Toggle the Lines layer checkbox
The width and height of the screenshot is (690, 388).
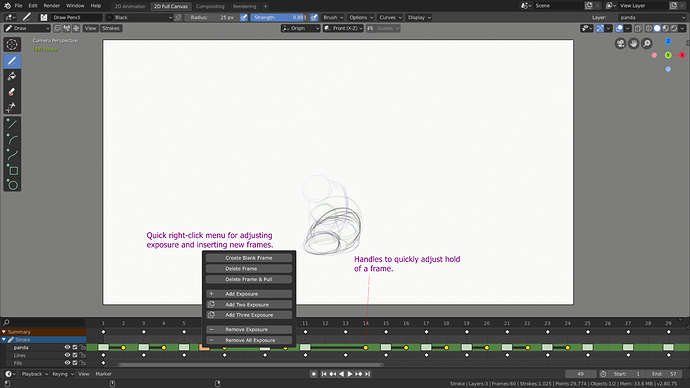tap(75, 355)
